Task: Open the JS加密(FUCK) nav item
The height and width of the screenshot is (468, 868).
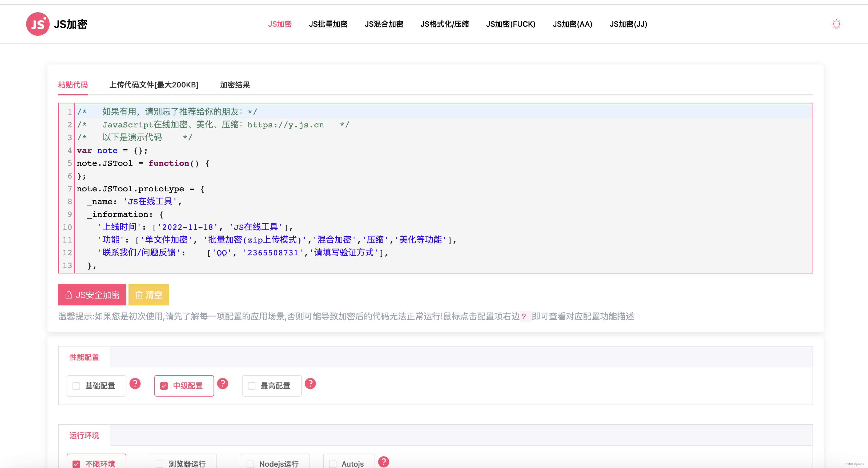Action: [x=511, y=24]
